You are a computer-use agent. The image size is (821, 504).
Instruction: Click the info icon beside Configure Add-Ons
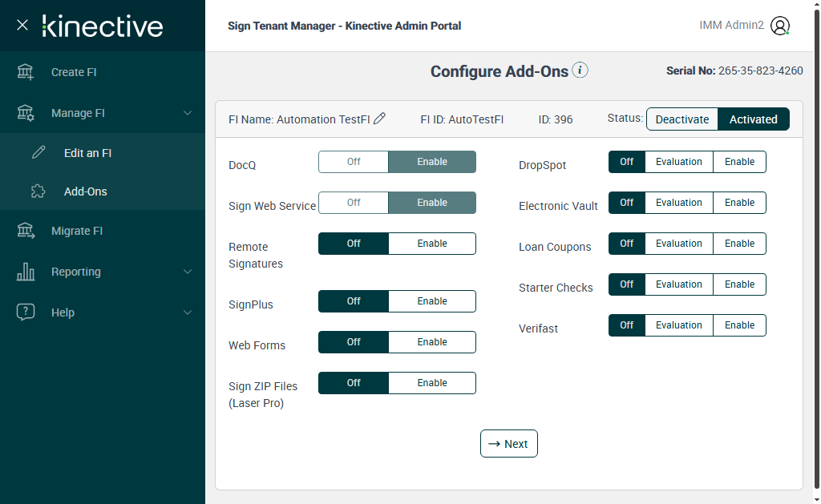click(580, 71)
